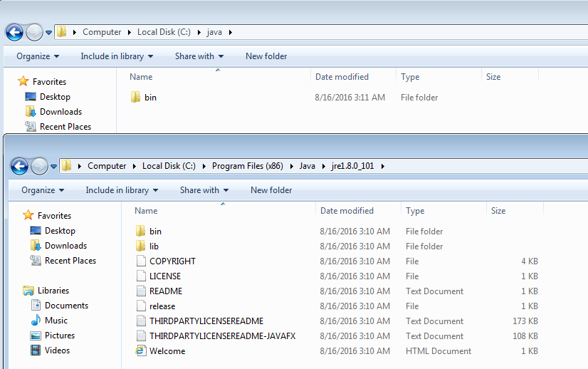Open Organize dropdown in lower window
This screenshot has height=369, width=588.
(43, 190)
